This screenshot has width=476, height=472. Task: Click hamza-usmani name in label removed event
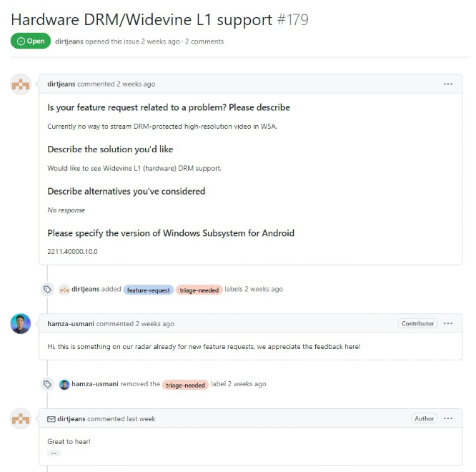tap(95, 384)
